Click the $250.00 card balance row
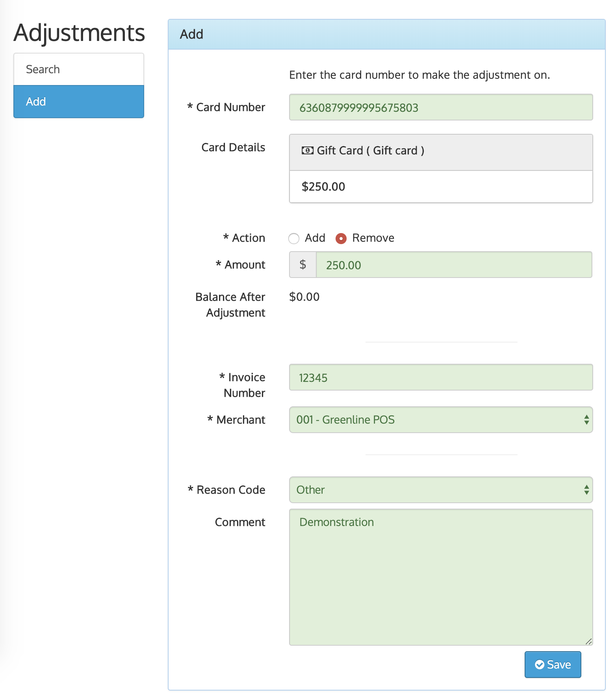The image size is (616, 700). (x=440, y=187)
